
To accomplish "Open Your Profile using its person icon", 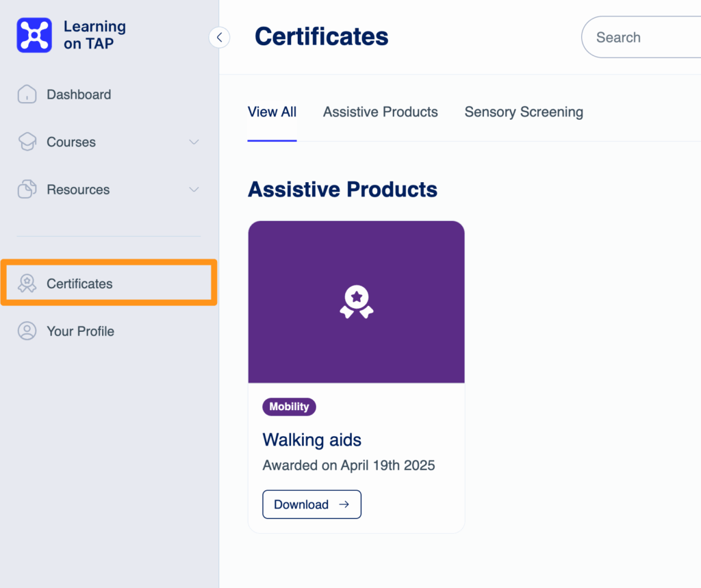I will click(x=27, y=331).
